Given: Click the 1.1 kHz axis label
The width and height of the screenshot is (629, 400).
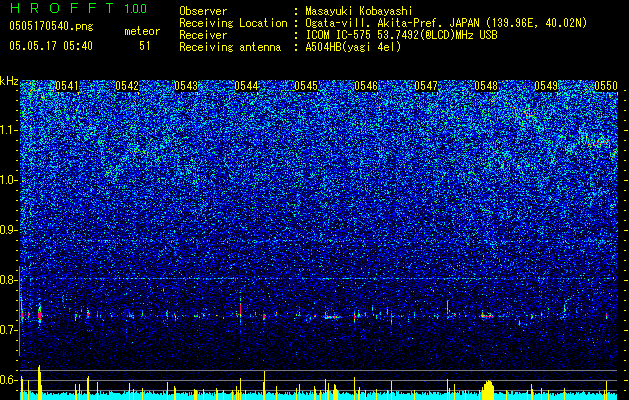Looking at the screenshot, I should [x=9, y=130].
